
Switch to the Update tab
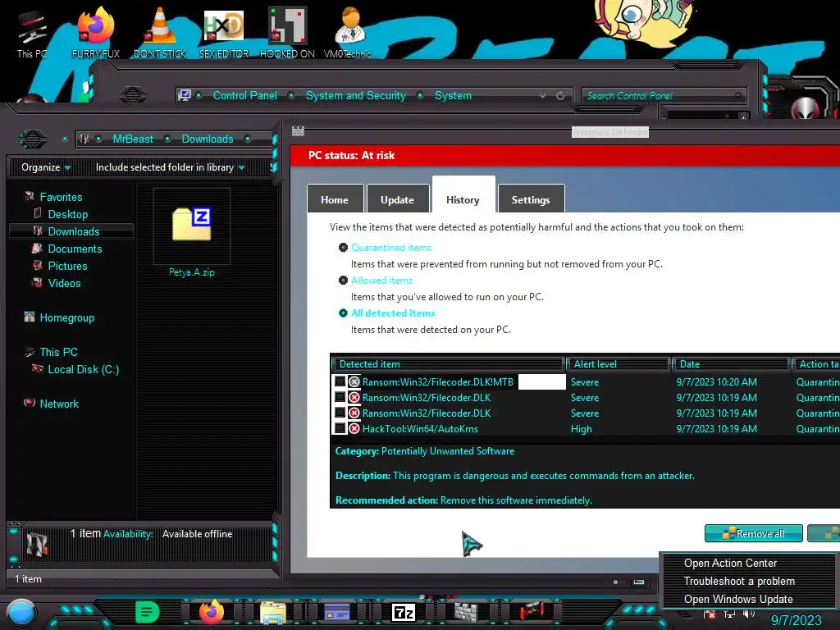(398, 199)
